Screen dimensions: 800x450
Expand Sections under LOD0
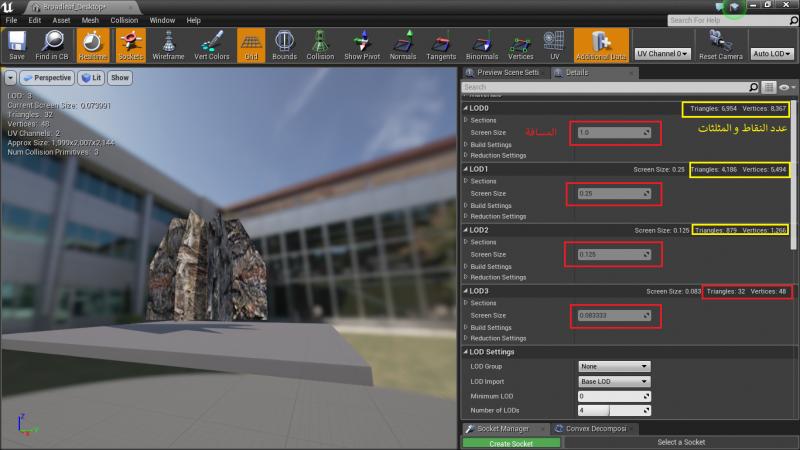(x=466, y=120)
